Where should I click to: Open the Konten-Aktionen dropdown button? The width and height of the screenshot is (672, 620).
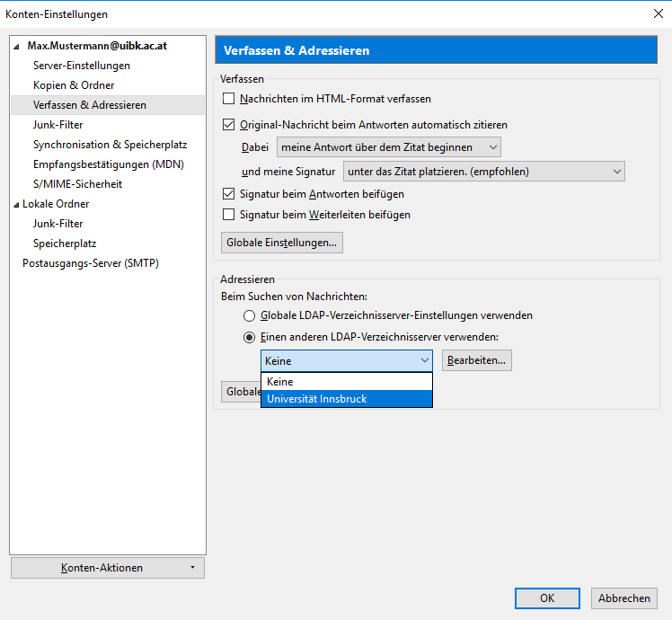coord(108,568)
